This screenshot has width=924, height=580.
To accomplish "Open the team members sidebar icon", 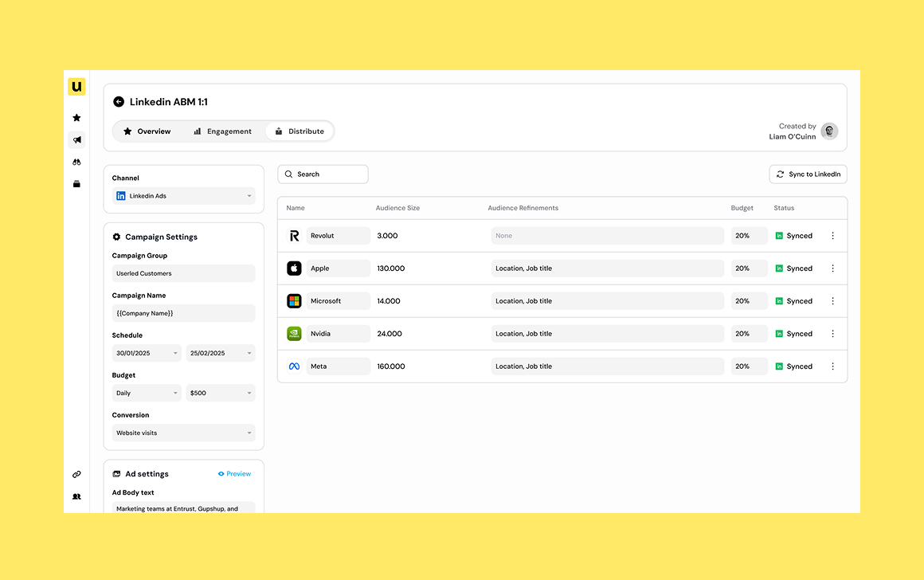I will coord(76,496).
